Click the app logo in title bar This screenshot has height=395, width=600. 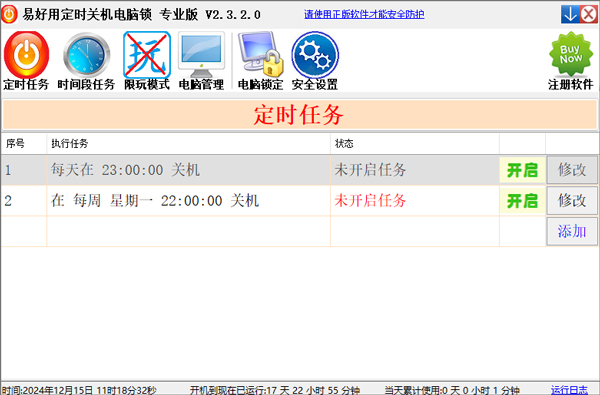click(x=9, y=15)
